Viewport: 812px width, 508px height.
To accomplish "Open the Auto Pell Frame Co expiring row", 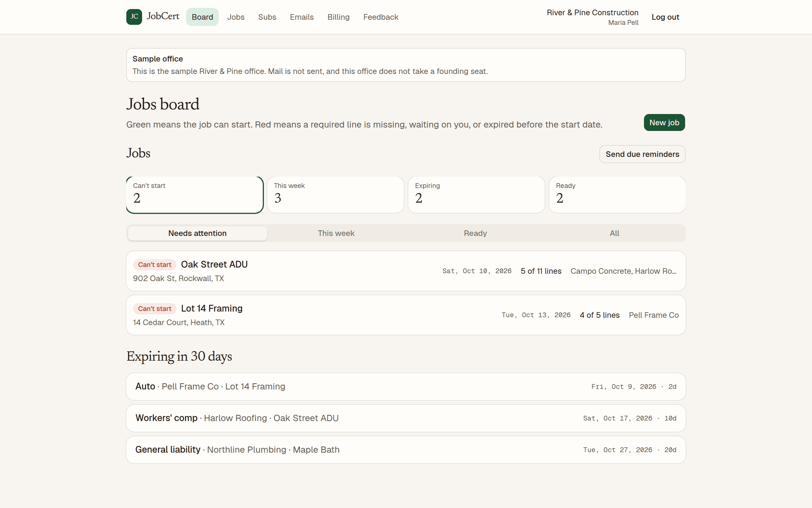I will click(406, 386).
